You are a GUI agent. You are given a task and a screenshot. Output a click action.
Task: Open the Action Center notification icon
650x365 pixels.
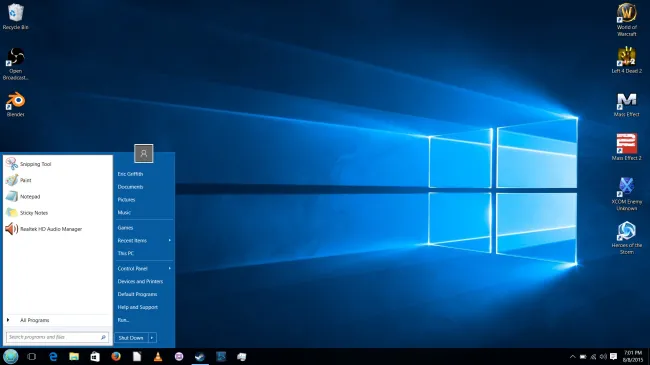pos(614,357)
